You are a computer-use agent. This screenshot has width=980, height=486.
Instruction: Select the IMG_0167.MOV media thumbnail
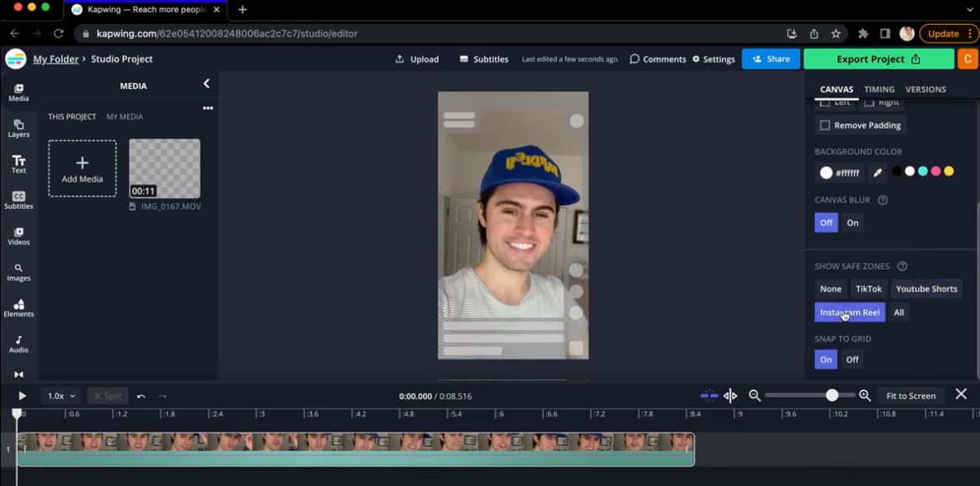[x=164, y=169]
